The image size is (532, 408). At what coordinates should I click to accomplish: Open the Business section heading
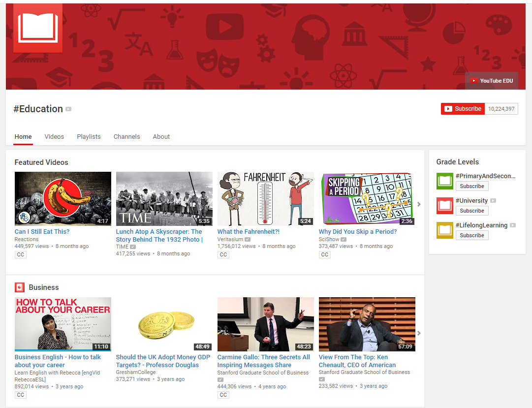click(44, 287)
